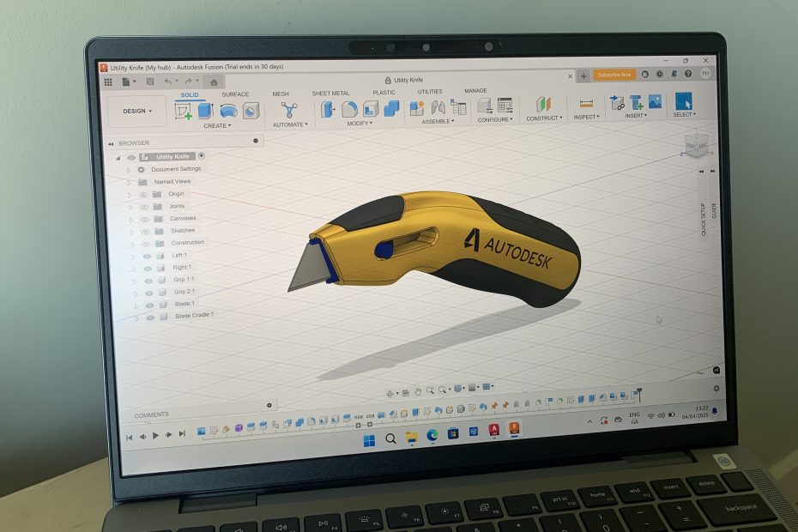The height and width of the screenshot is (532, 798).
Task: Select the Create Sketch tool
Action: [x=184, y=111]
